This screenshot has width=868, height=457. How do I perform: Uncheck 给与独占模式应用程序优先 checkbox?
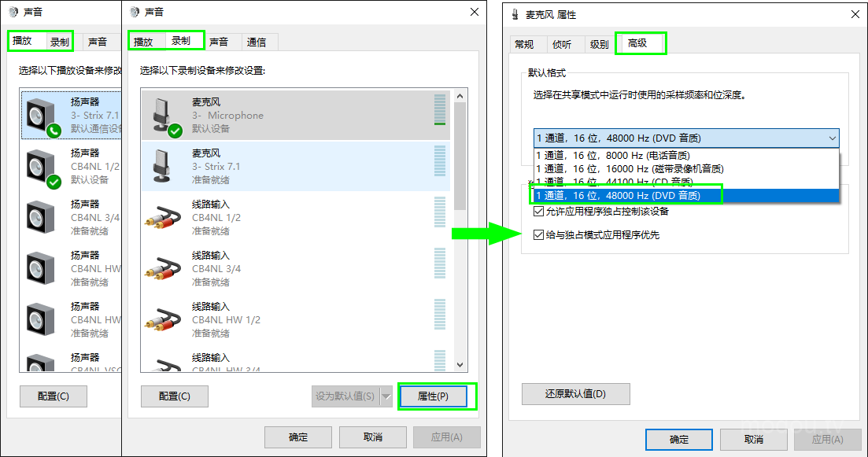pyautogui.click(x=538, y=235)
